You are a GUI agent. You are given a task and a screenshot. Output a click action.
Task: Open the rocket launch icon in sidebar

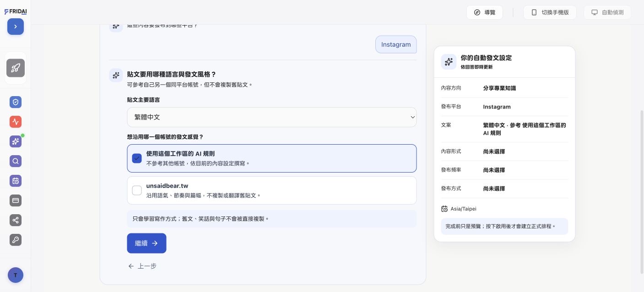(x=16, y=68)
